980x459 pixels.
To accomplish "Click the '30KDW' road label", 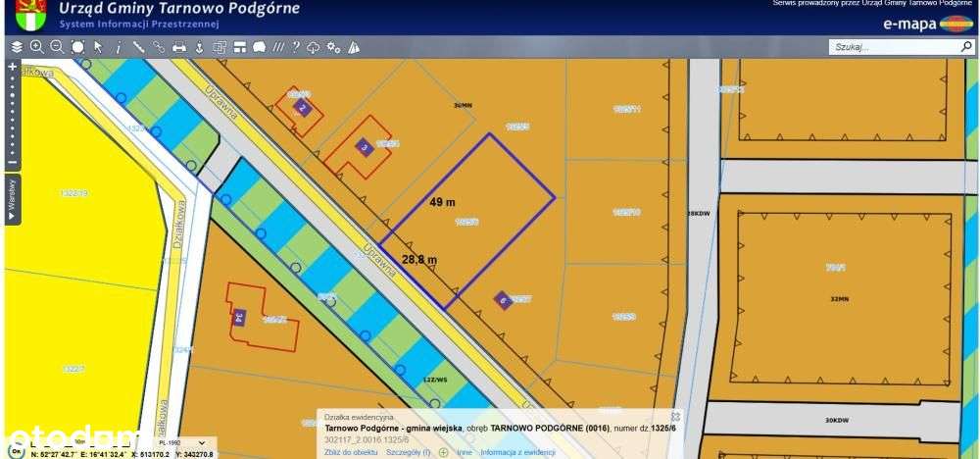I will point(835,420).
